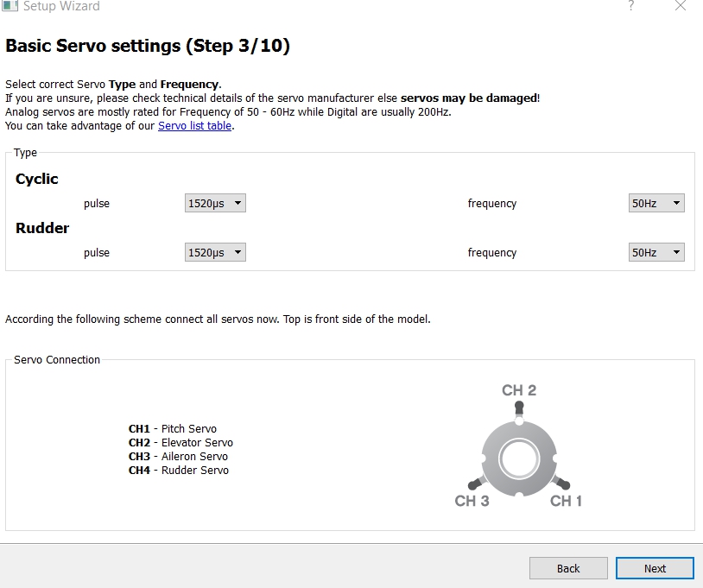Expand the Rudder pulse dropdown
The image size is (703, 588).
pyautogui.click(x=215, y=253)
